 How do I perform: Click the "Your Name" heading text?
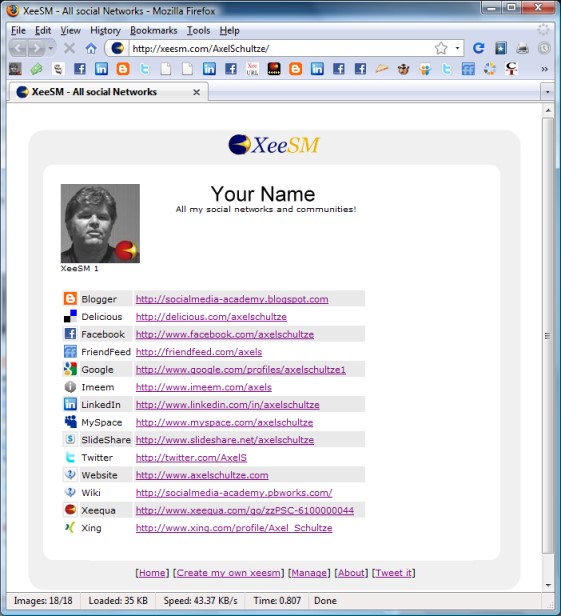[263, 194]
